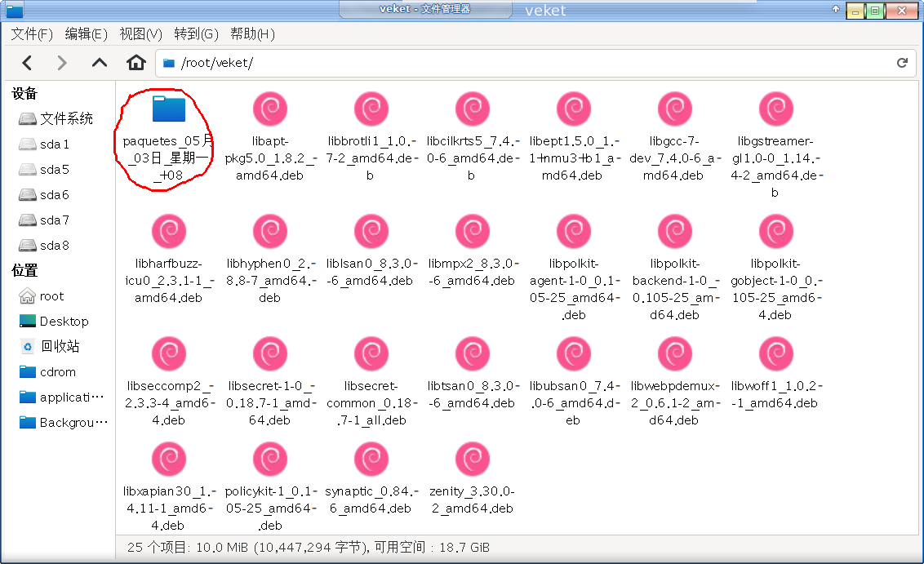Open the 转到(G) menu
The width and height of the screenshot is (924, 564).
click(196, 34)
